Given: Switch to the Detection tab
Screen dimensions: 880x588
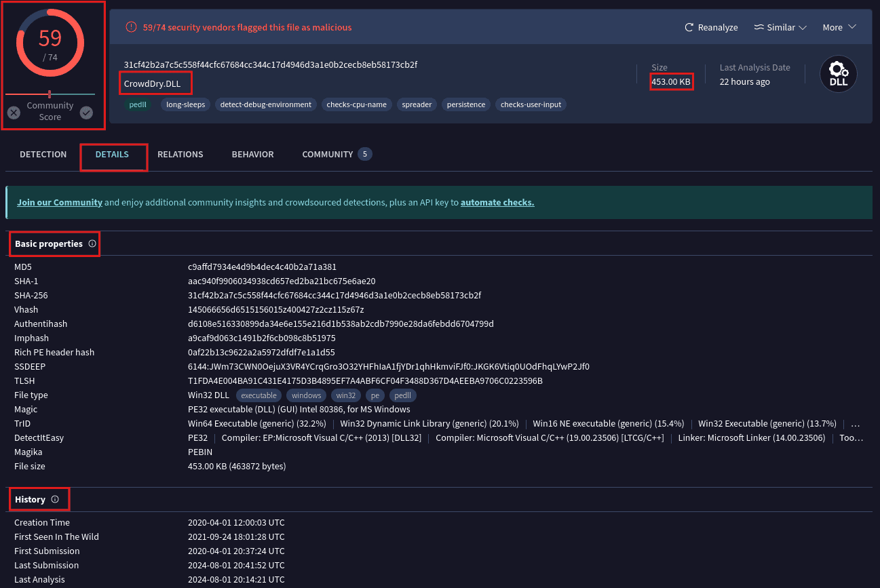Looking at the screenshot, I should click(43, 154).
